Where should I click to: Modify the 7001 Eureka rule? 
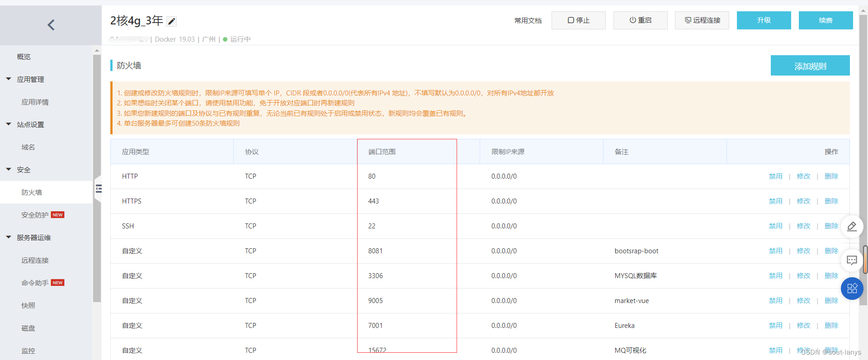point(803,326)
